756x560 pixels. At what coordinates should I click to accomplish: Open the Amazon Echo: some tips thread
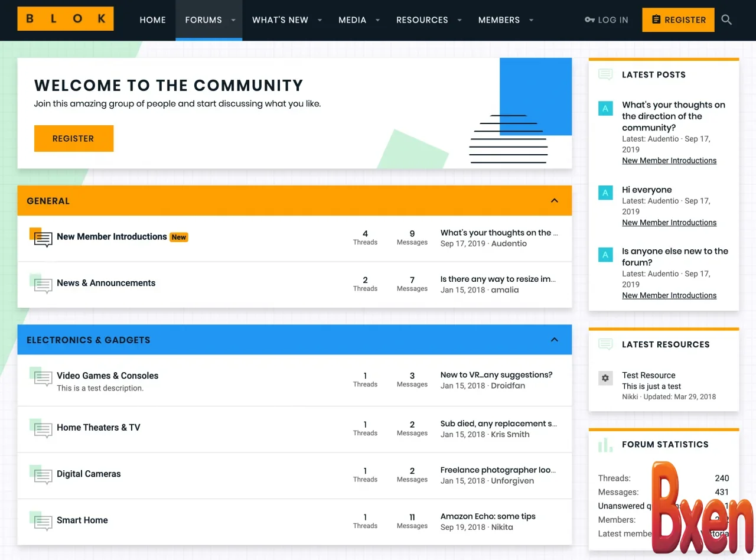488,516
